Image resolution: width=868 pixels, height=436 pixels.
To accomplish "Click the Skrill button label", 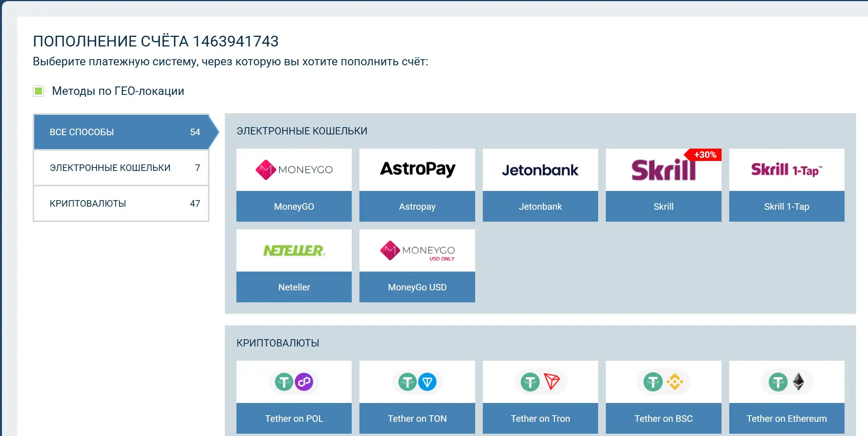I will [663, 206].
